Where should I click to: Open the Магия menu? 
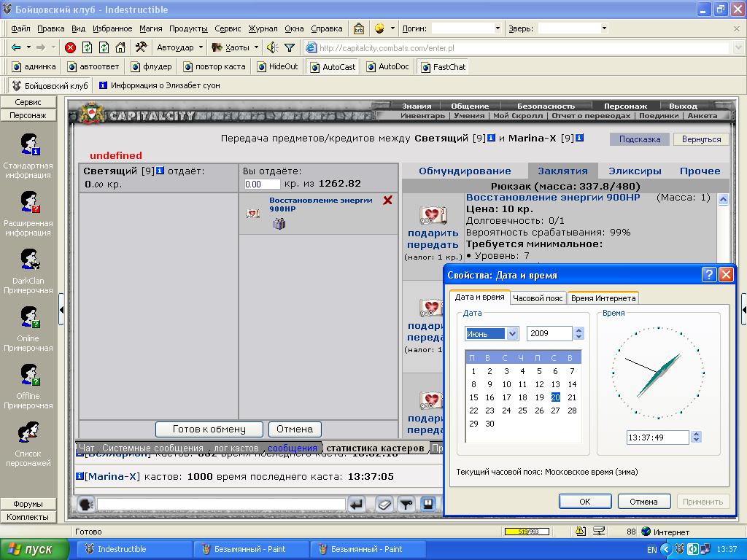150,28
